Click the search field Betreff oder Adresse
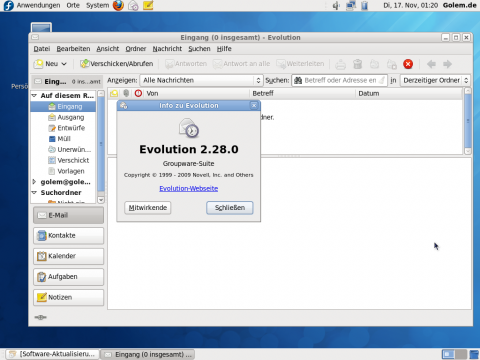This screenshot has height=360, width=480. coord(340,80)
